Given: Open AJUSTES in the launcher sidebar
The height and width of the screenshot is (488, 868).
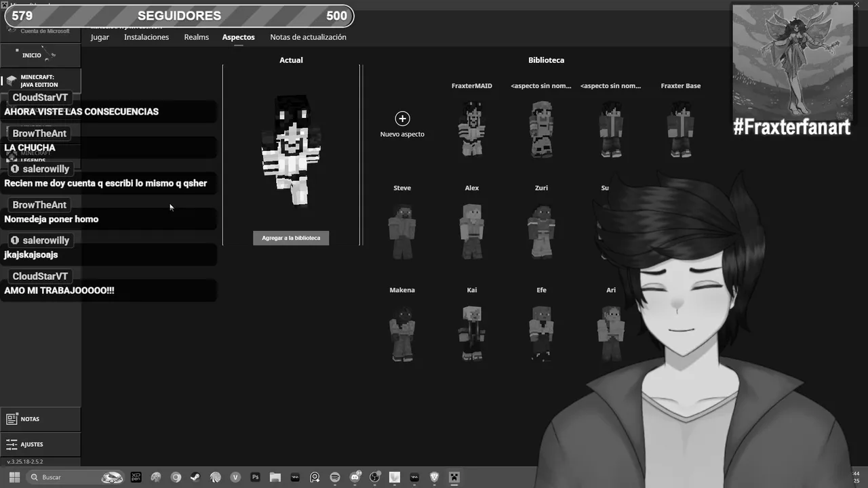Looking at the screenshot, I should (x=40, y=445).
